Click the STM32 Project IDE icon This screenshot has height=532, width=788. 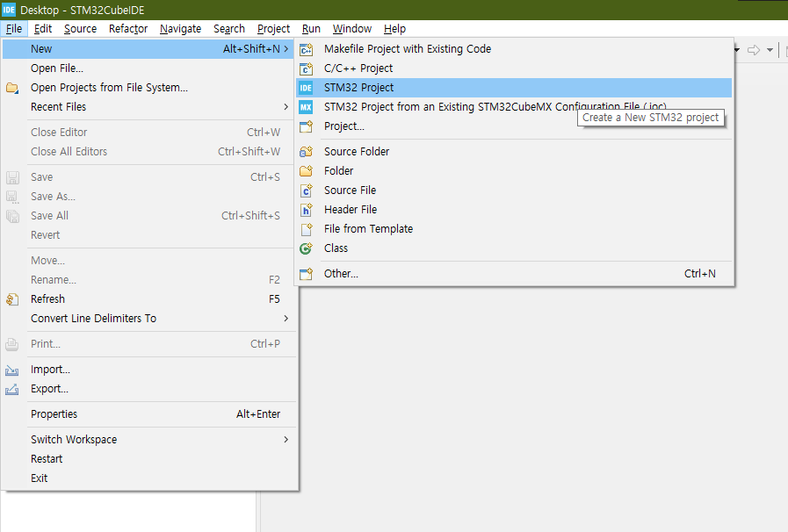[x=306, y=88]
